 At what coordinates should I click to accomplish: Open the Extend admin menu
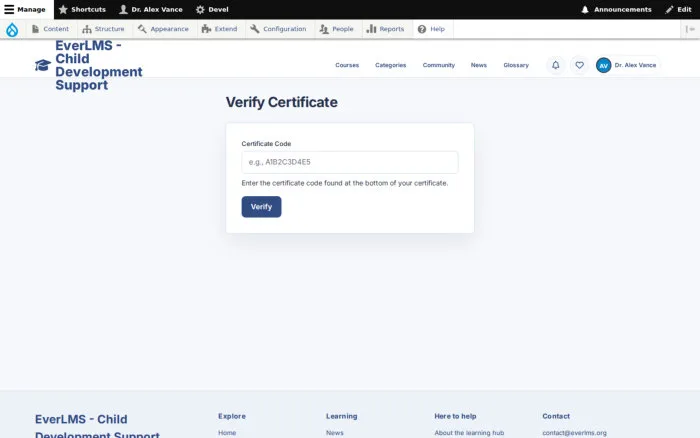[220, 29]
